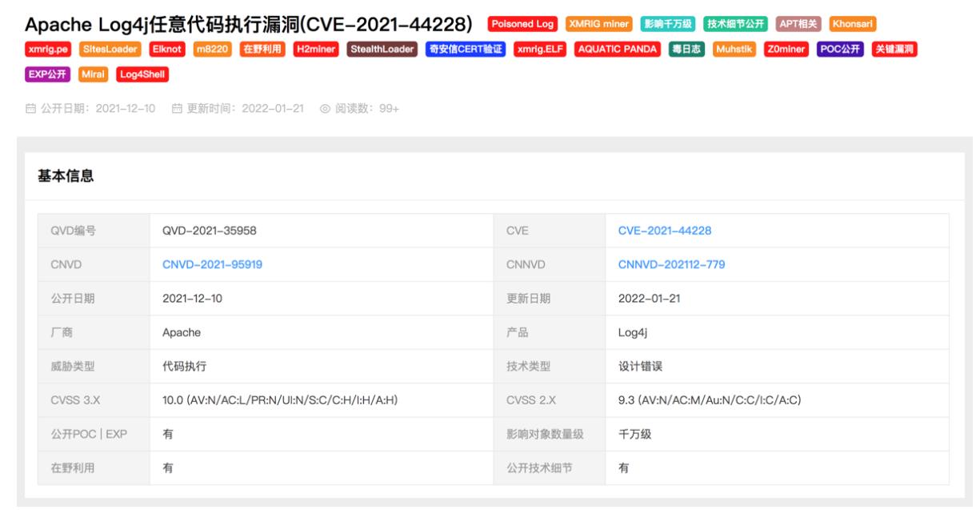Click the m8220 tag
This screenshot has height=514, width=980.
click(213, 50)
